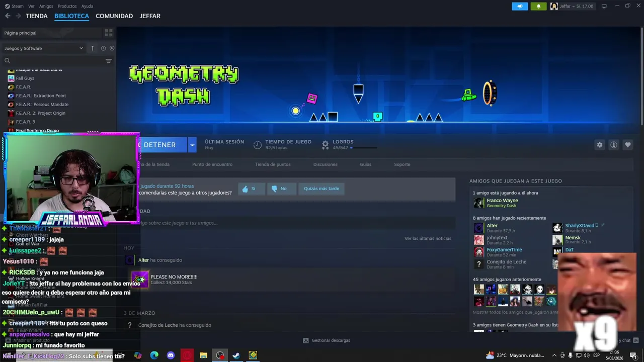The width and height of the screenshot is (644, 362).
Task: Switch to grid view in library sidebar
Action: pos(109,33)
